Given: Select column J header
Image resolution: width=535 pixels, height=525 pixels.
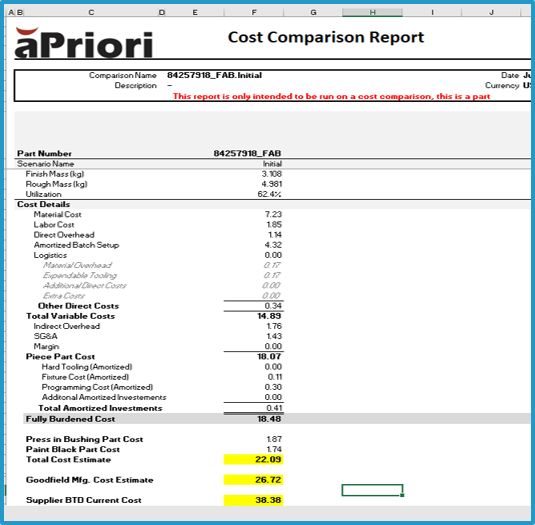Looking at the screenshot, I should point(491,12).
